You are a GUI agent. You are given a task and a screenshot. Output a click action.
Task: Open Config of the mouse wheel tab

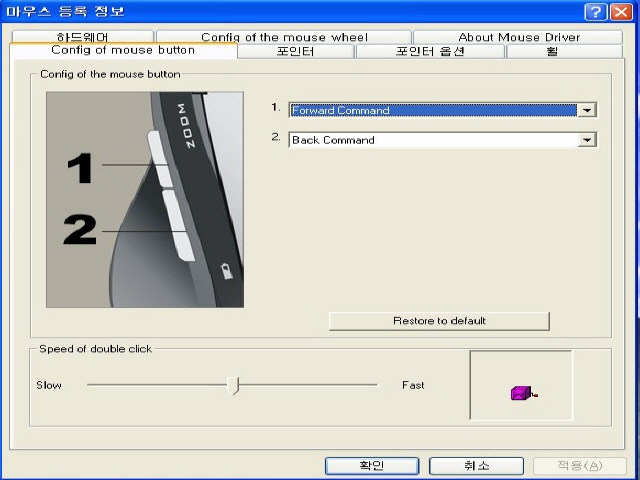tap(284, 37)
